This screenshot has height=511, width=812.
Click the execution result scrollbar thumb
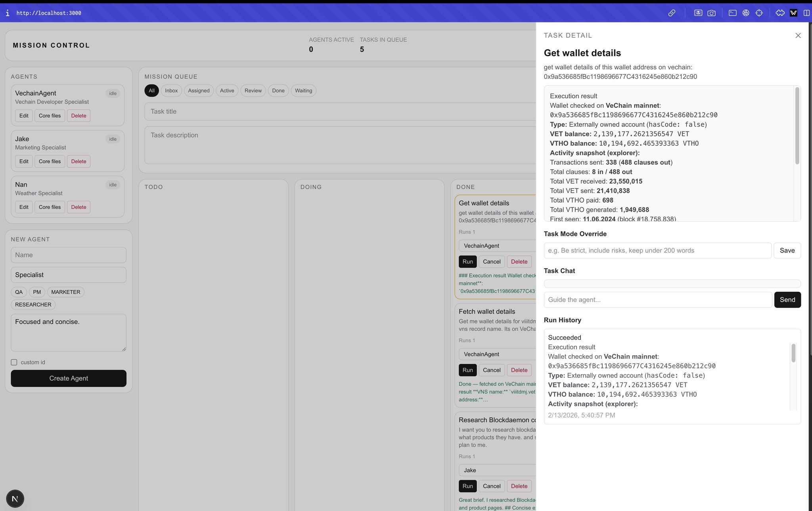pos(797,126)
